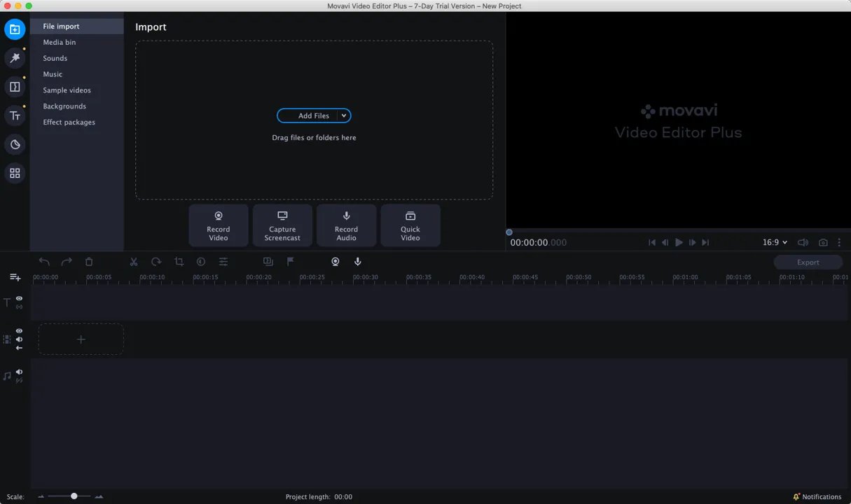Toggle linking on the audio track

19,381
